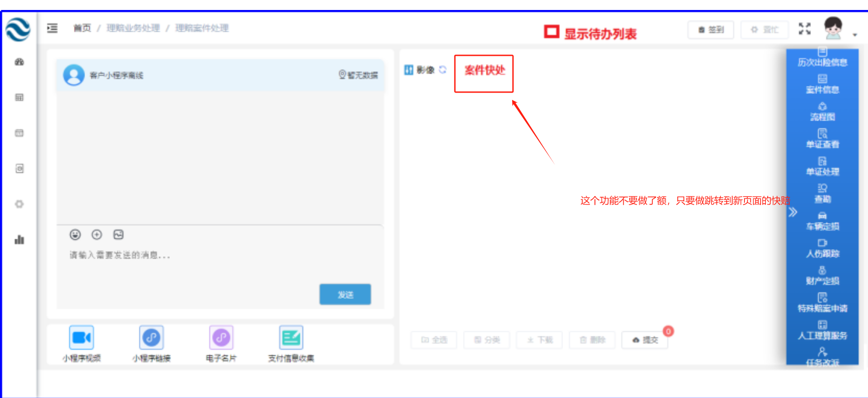Click the message input field
This screenshot has width=868, height=398.
220,263
